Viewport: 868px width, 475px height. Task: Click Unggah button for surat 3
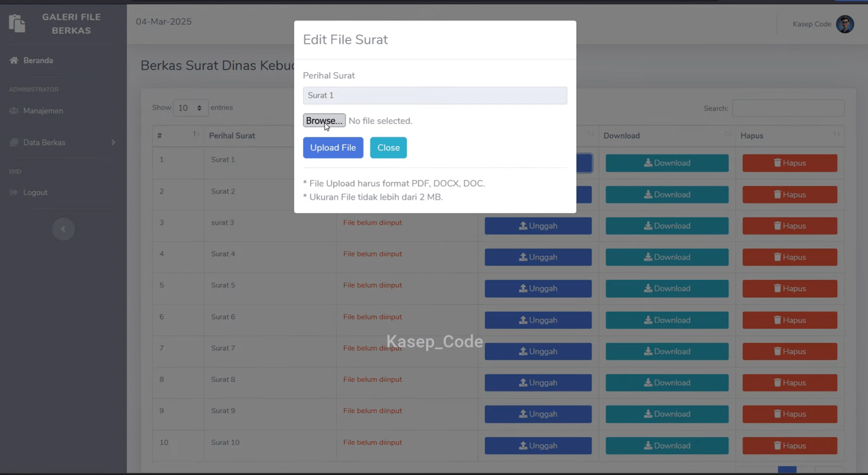[x=538, y=226]
